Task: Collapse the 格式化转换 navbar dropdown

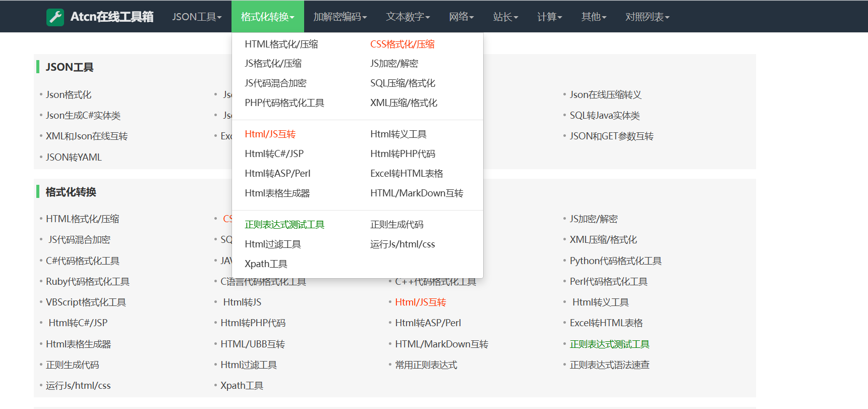Action: pyautogui.click(x=268, y=17)
